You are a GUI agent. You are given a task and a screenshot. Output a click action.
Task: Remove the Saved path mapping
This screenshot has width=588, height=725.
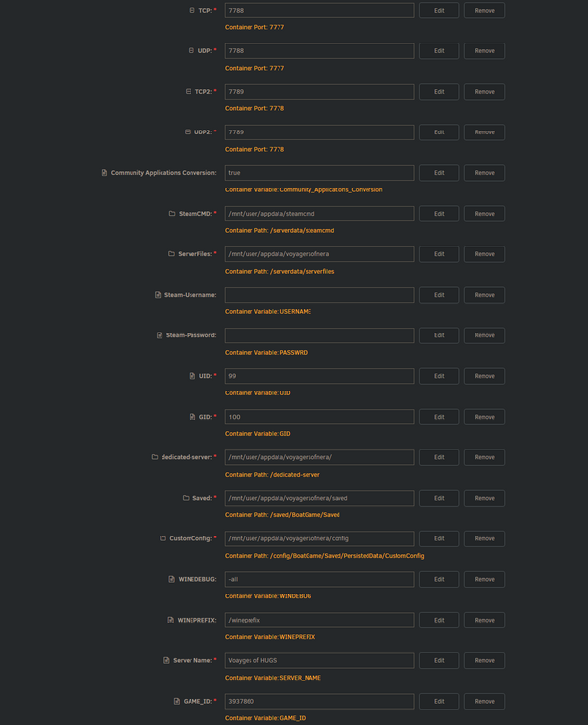coord(485,498)
